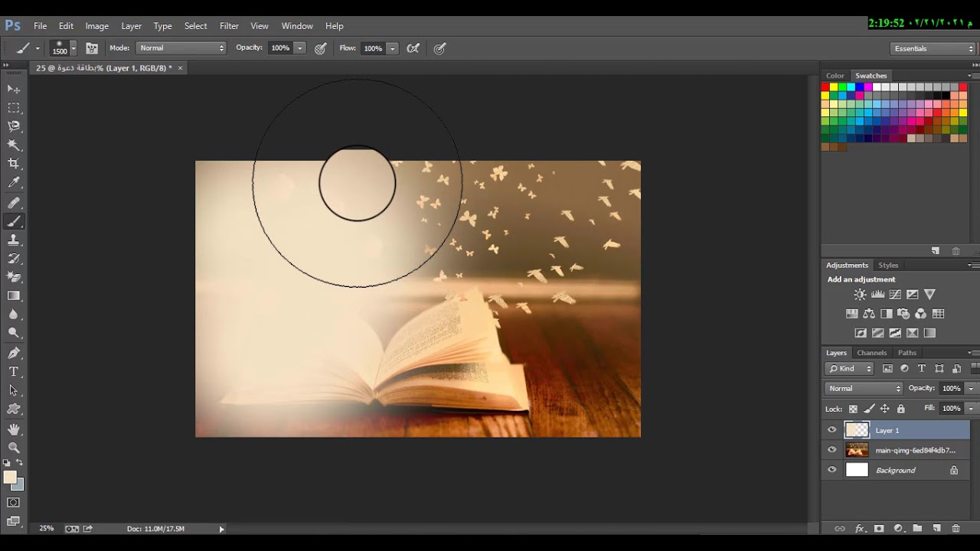Toggle Lock transparent pixels

click(x=853, y=409)
